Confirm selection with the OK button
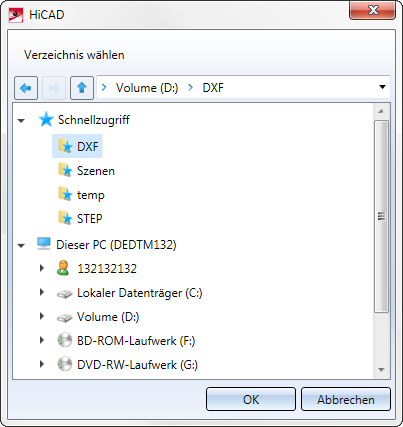403x427 pixels. (x=251, y=399)
